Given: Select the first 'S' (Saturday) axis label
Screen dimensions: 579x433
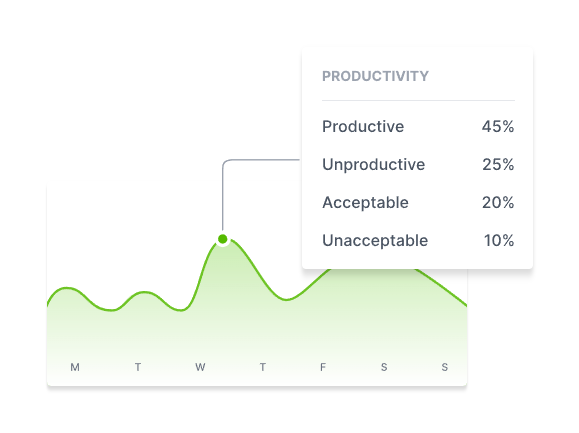Looking at the screenshot, I should coord(384,367).
